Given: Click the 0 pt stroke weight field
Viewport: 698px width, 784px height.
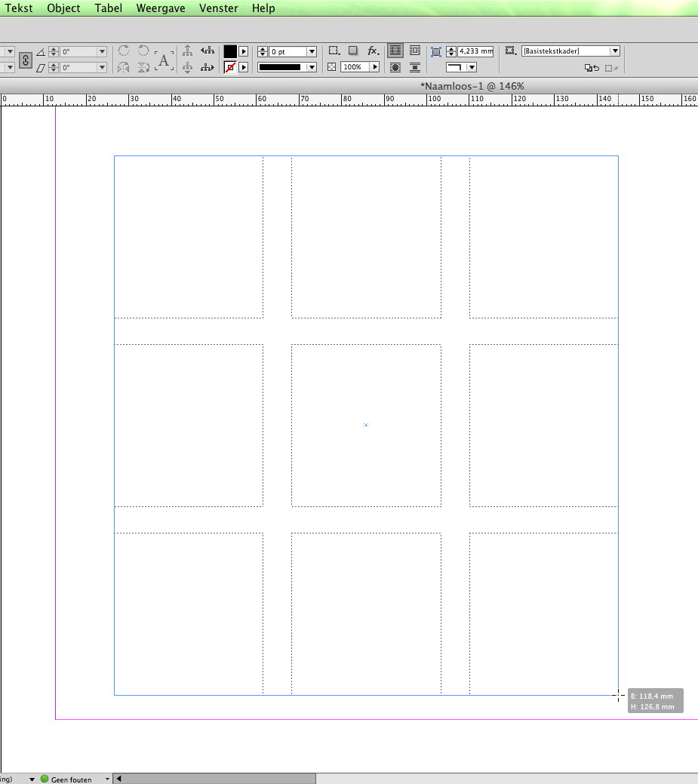Looking at the screenshot, I should 288,51.
